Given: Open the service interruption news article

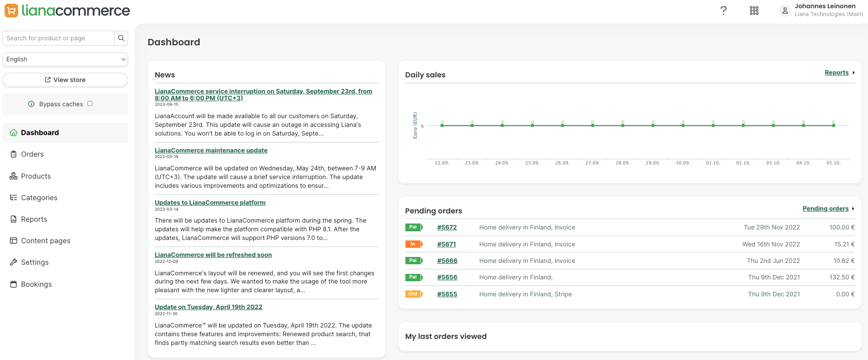Looking at the screenshot, I should pos(263,95).
